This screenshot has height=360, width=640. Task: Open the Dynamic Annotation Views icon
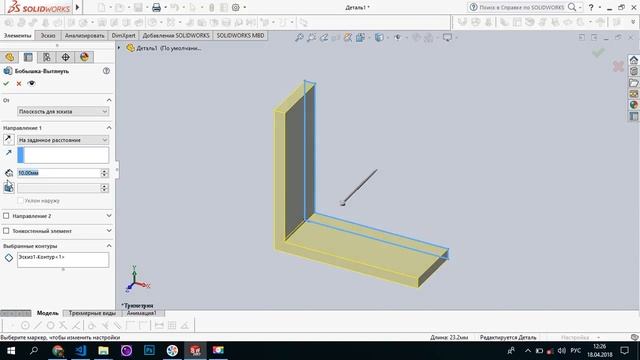click(348, 38)
